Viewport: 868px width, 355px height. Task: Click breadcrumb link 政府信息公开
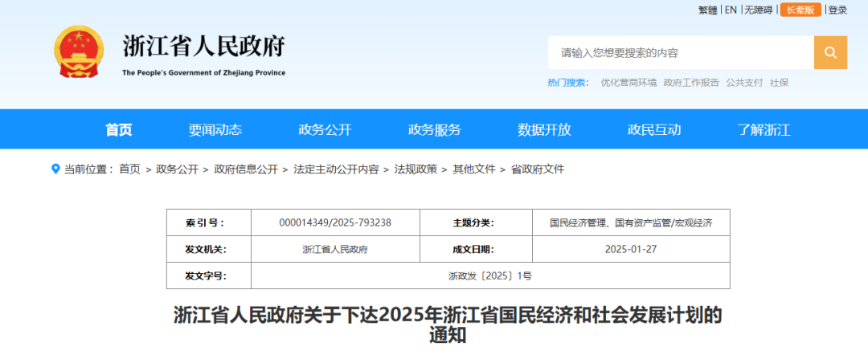[246, 169]
